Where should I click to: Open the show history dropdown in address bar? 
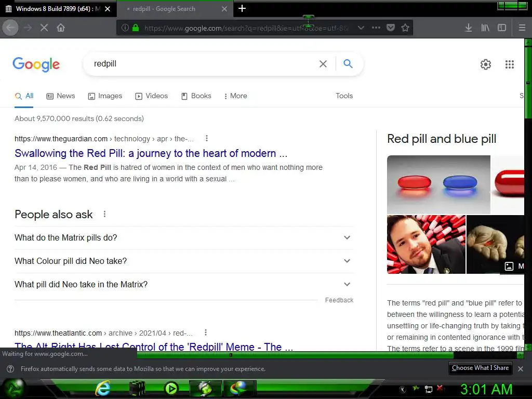point(361,28)
